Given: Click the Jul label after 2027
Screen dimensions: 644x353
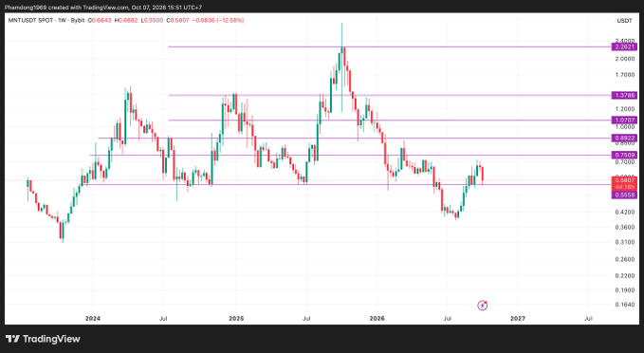Looking at the screenshot, I should pos(588,319).
